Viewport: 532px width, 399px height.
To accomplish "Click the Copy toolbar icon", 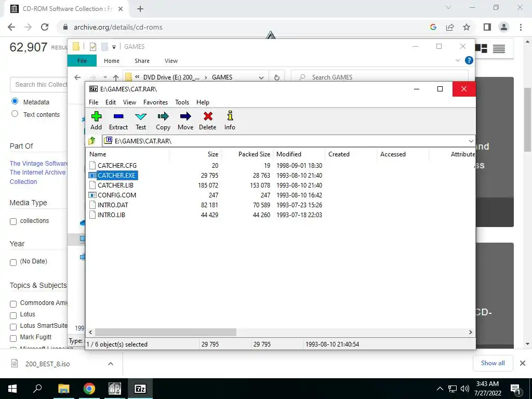I will [x=163, y=121].
